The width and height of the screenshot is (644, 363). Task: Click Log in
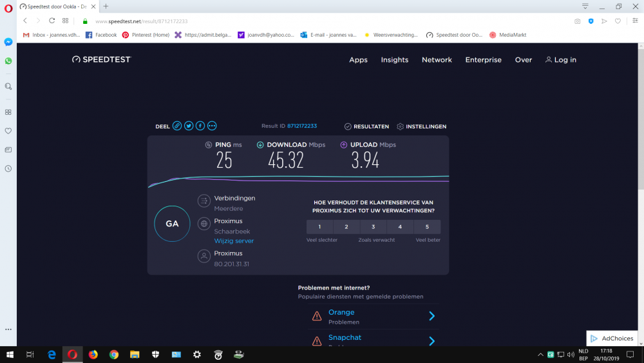click(x=561, y=60)
